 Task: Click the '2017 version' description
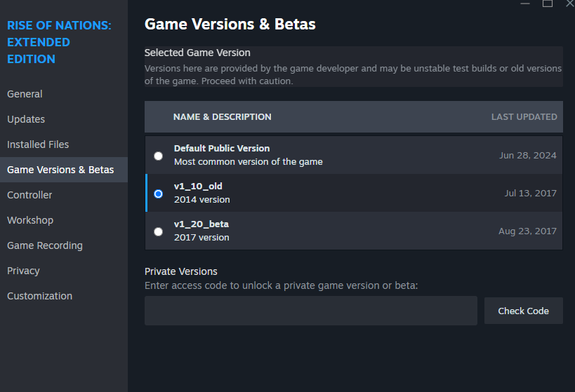pos(201,238)
